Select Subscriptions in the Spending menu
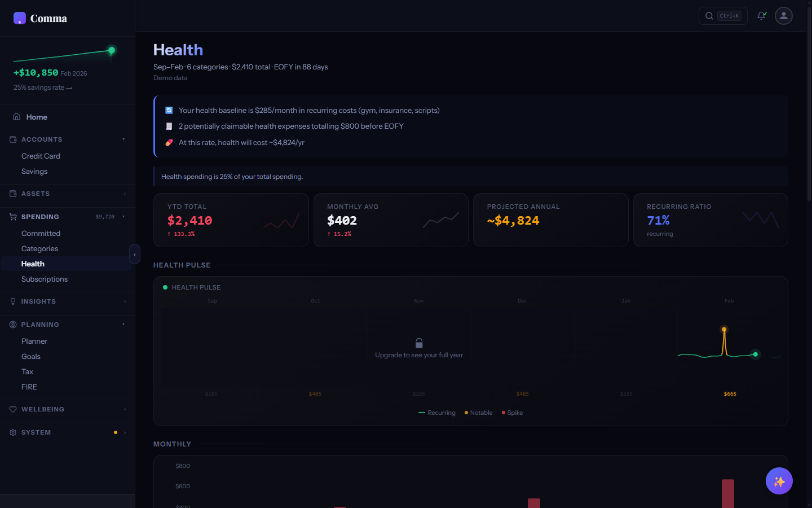Viewport: 812px width, 508px height. point(45,279)
